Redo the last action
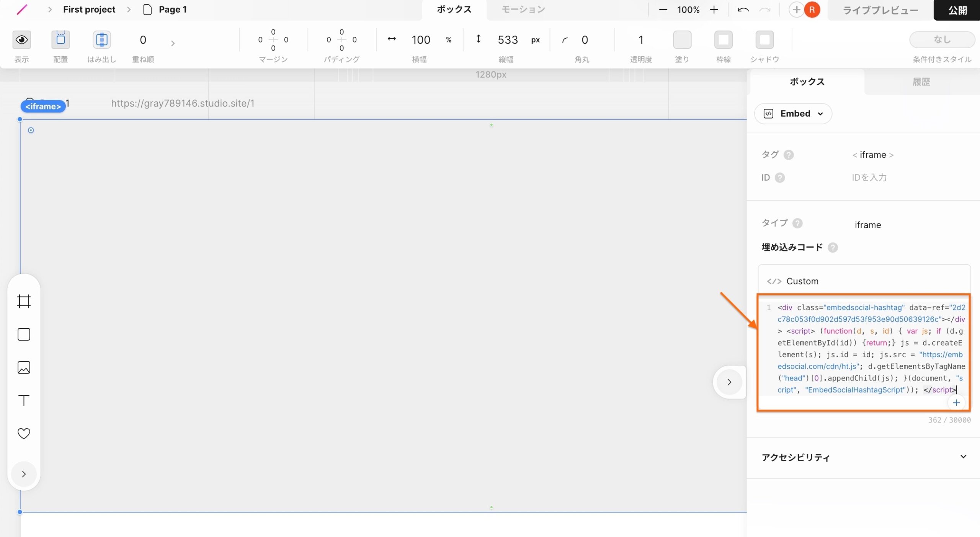The height and width of the screenshot is (537, 980). 764,10
